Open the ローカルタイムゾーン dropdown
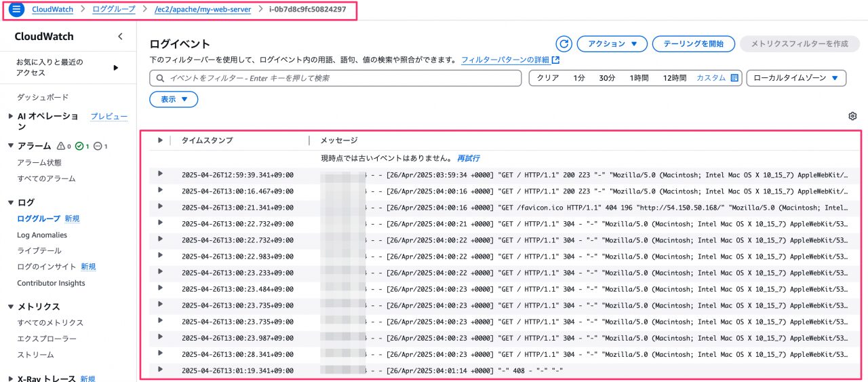 tap(796, 78)
